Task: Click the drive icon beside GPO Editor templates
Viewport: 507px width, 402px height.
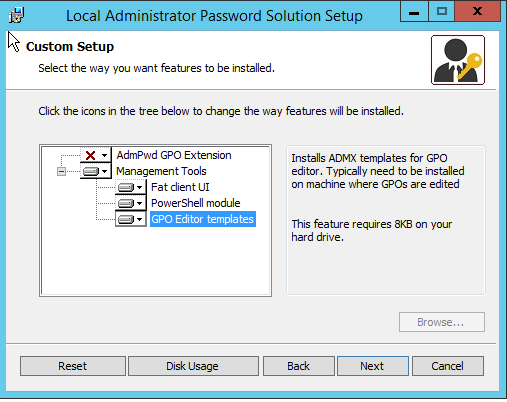Action: pyautogui.click(x=126, y=219)
